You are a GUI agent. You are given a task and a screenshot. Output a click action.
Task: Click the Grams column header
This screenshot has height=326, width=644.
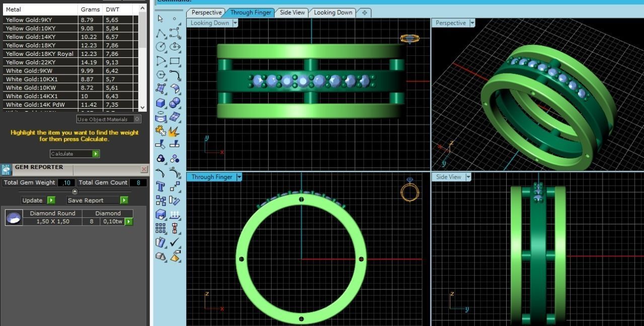click(91, 9)
